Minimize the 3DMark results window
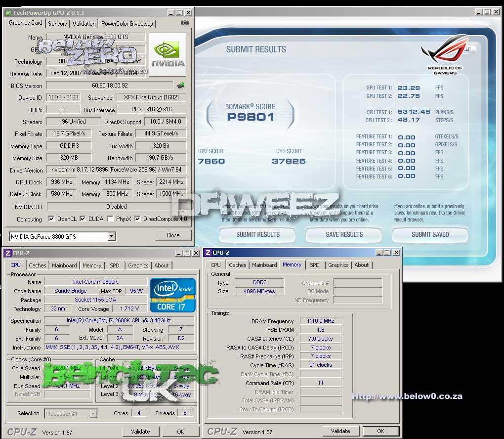Screen dimensions: 504x439 click(479, 12)
